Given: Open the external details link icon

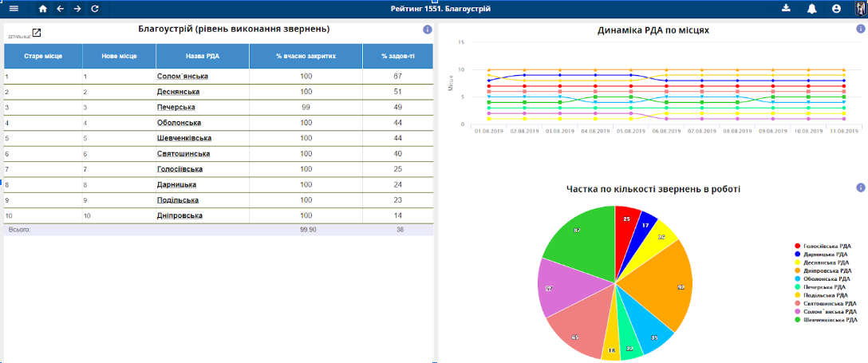Looking at the screenshot, I should pos(36,33).
